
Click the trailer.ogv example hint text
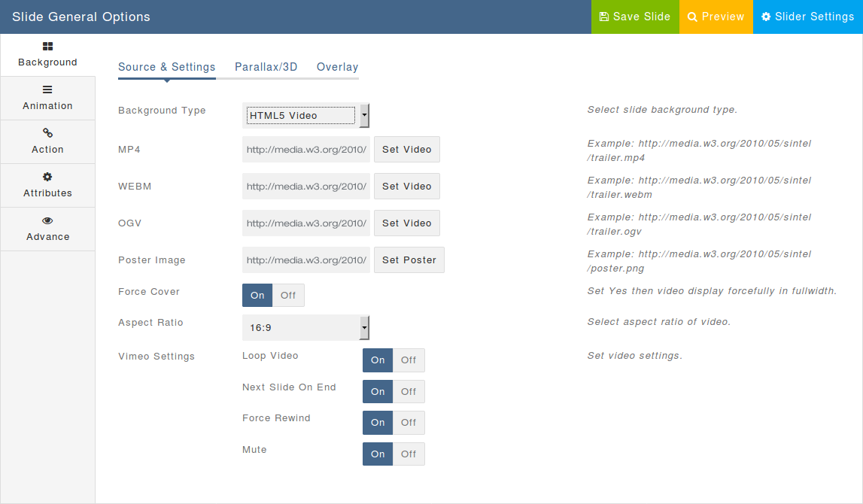click(699, 224)
